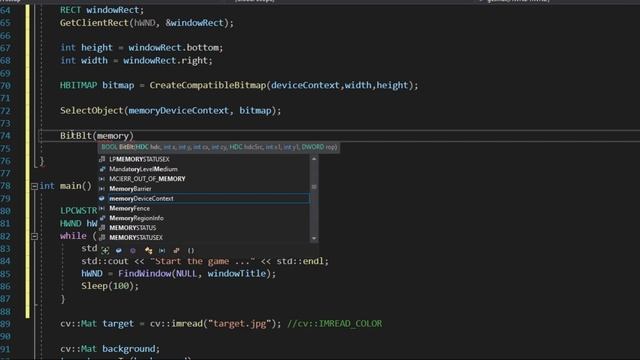
Task: Click the struct icon beside MEMORYSTATUS
Action: (102, 228)
